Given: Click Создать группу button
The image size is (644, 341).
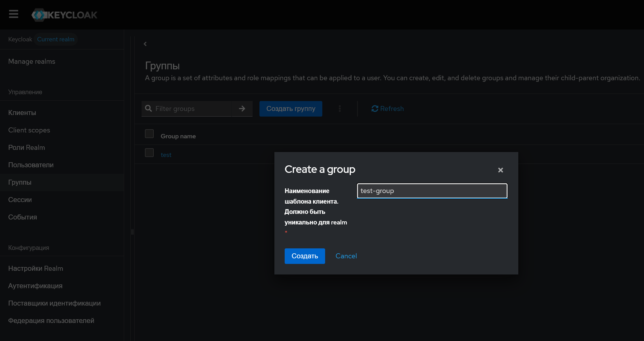Looking at the screenshot, I should [291, 108].
